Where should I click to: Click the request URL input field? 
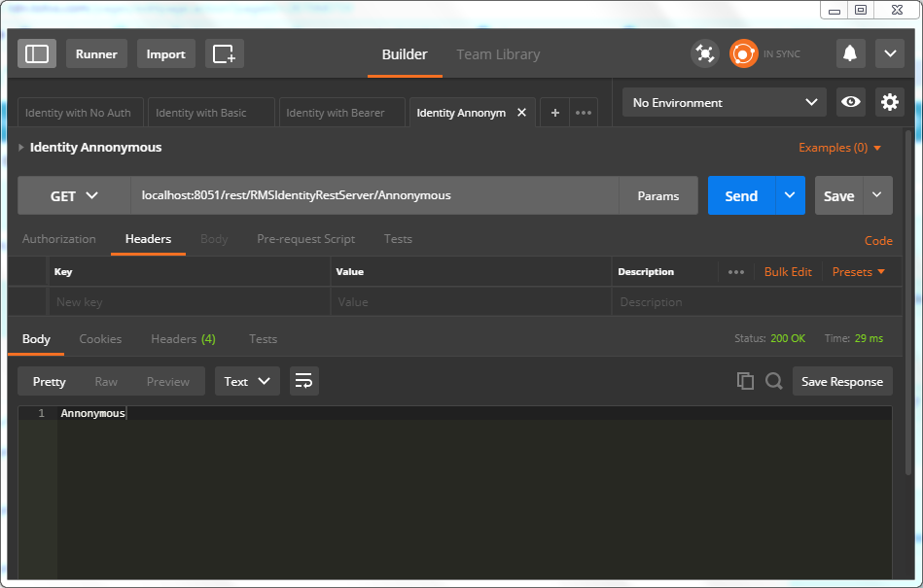pyautogui.click(x=374, y=195)
